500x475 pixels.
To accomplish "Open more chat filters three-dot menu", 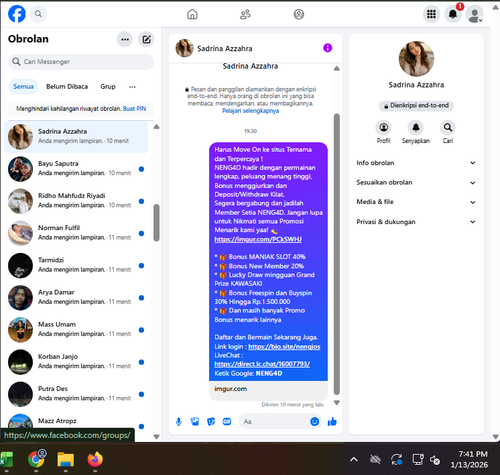I will click(x=132, y=87).
